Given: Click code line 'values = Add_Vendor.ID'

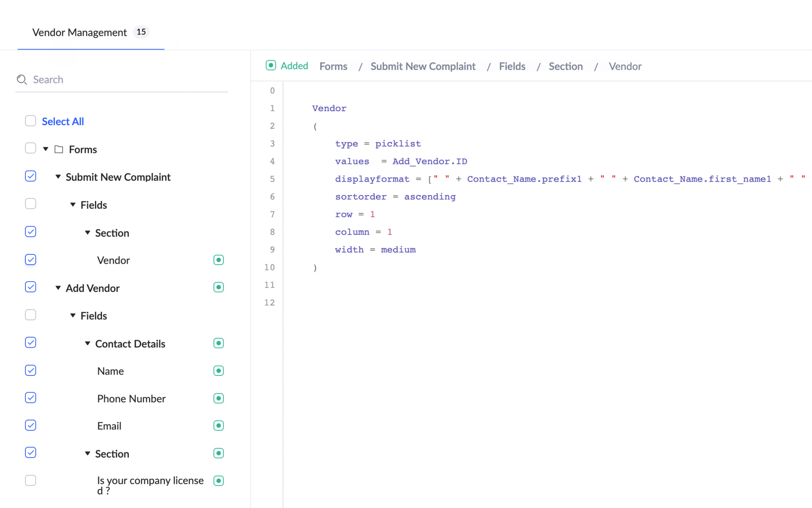Looking at the screenshot, I should coord(401,161).
